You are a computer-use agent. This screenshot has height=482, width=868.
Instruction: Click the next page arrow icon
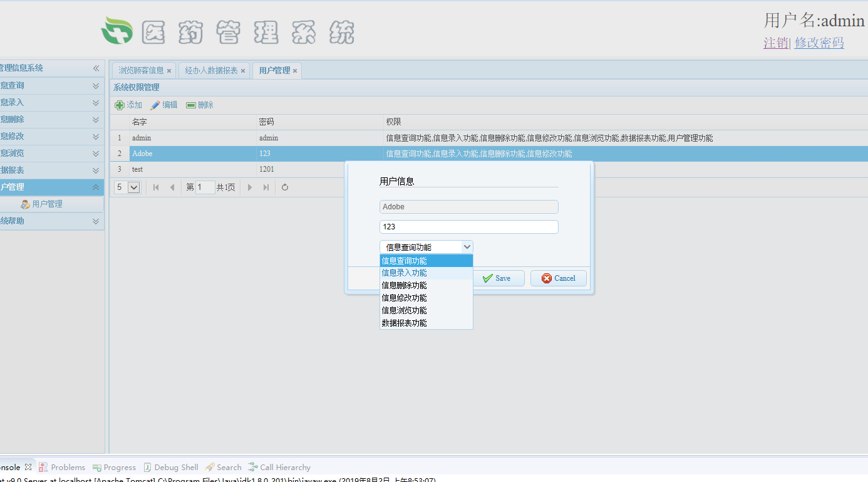[x=250, y=187]
